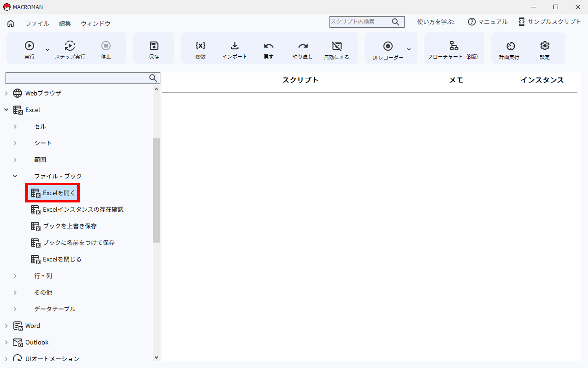The width and height of the screenshot is (588, 368).
Task: Click the スクリプト column header
Action: (300, 80)
